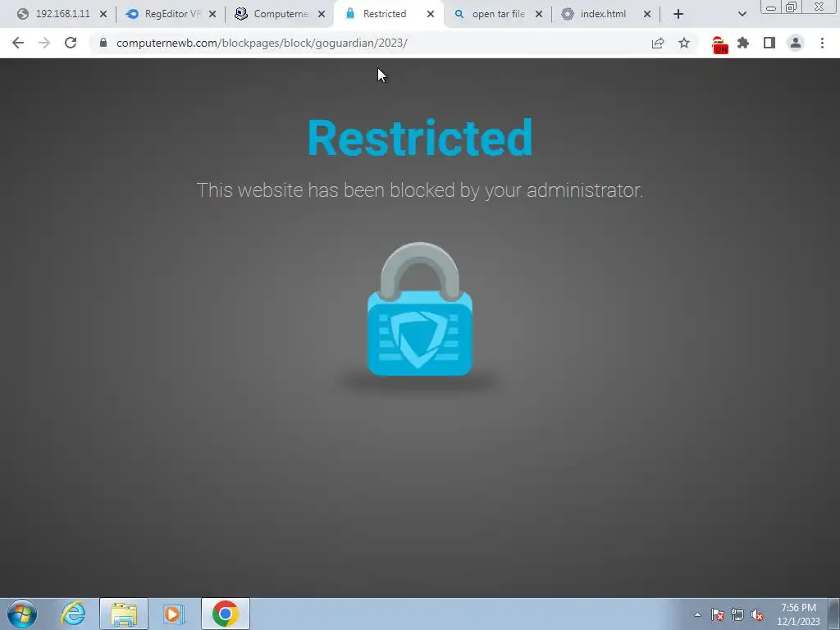Open a new tab with plus button

pyautogui.click(x=678, y=14)
